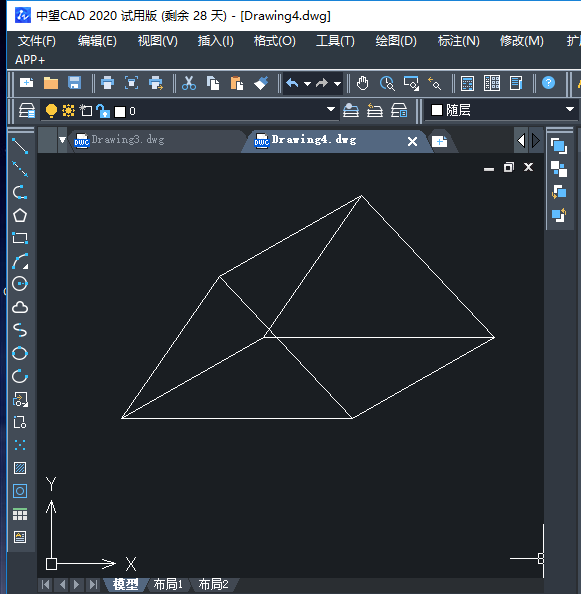Select the Region tool
Viewport: 581px width, 594px height.
pyautogui.click(x=20, y=491)
